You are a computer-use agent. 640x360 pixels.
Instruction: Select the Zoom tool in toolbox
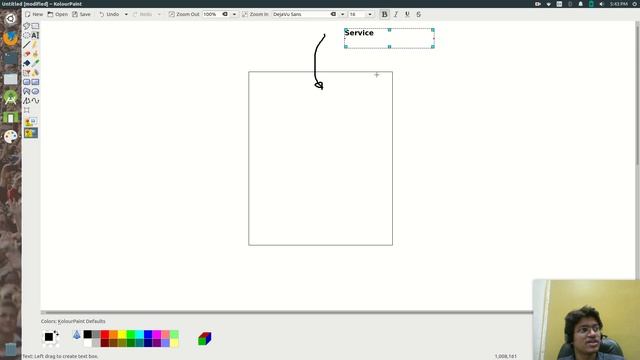coord(27,110)
